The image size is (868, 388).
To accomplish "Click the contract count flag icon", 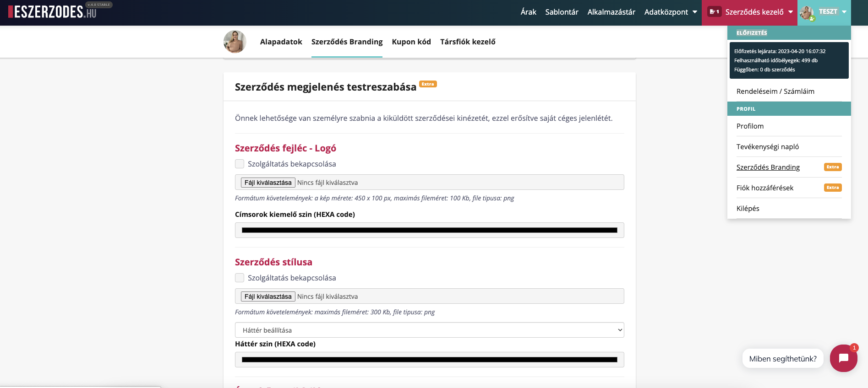I will (714, 12).
